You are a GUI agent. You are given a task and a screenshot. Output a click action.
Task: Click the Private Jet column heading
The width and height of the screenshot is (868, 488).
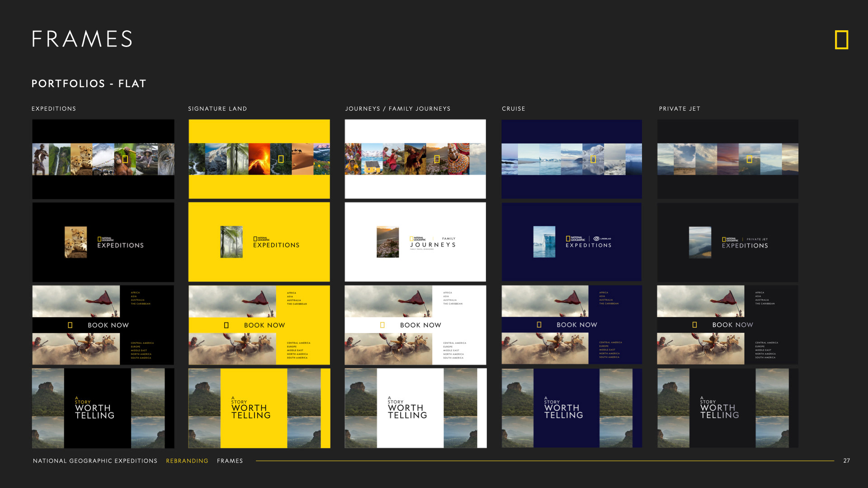[x=679, y=109]
